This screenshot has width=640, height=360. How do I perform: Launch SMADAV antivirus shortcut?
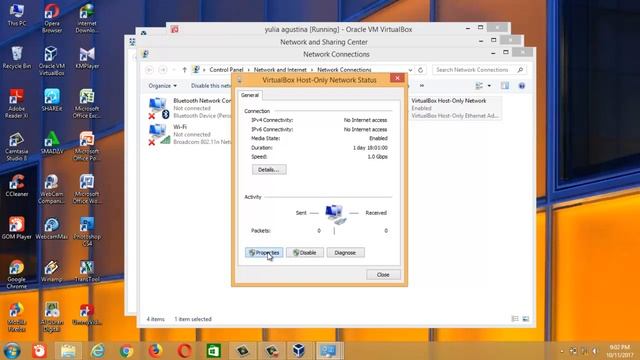tap(52, 143)
